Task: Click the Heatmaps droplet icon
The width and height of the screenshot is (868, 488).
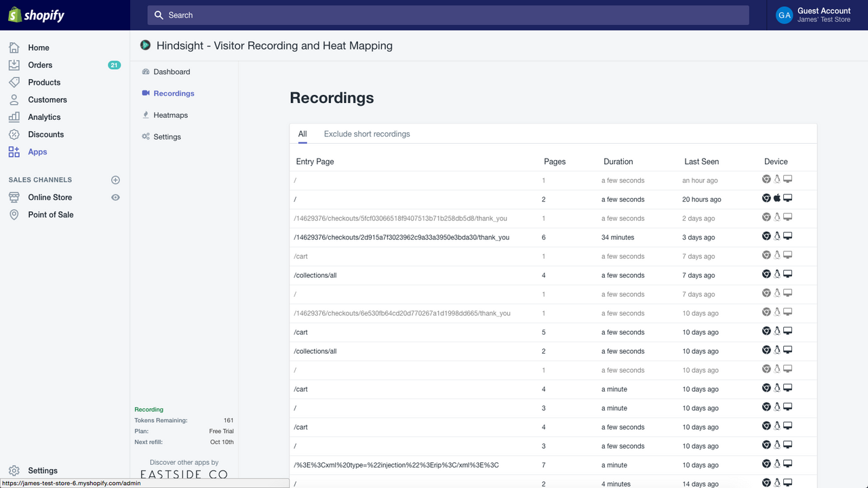Action: click(x=145, y=115)
